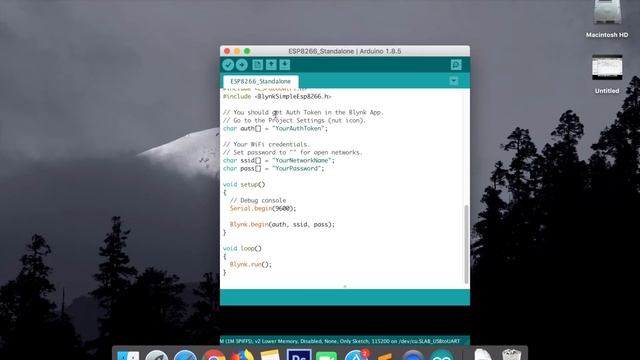640x360 pixels.
Task: Click the void setup() line
Action: tap(244, 184)
